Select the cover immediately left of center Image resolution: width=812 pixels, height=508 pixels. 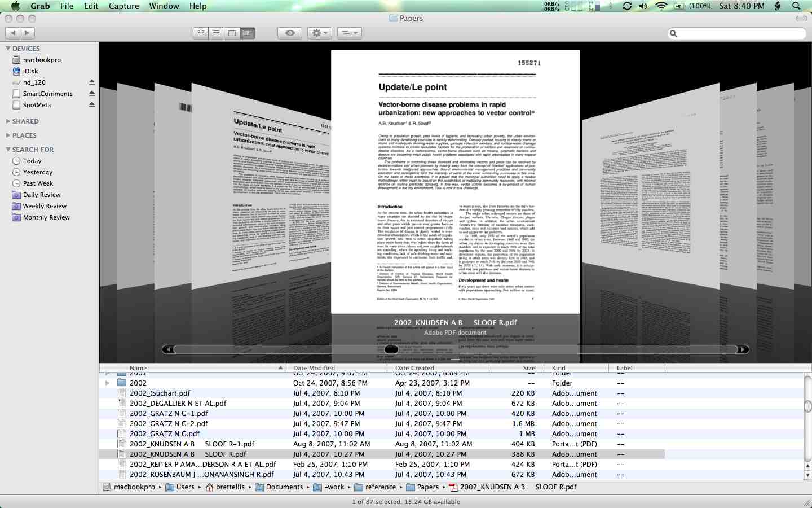[261, 186]
